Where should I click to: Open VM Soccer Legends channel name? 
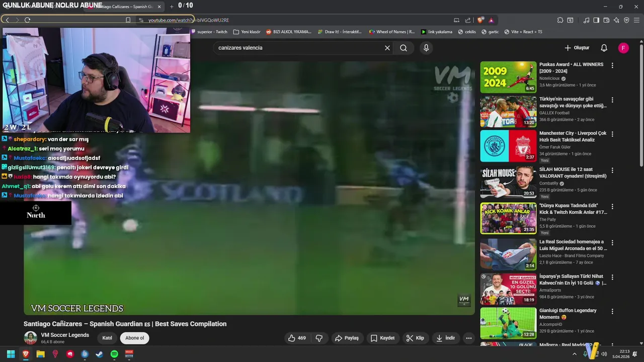pos(65,335)
